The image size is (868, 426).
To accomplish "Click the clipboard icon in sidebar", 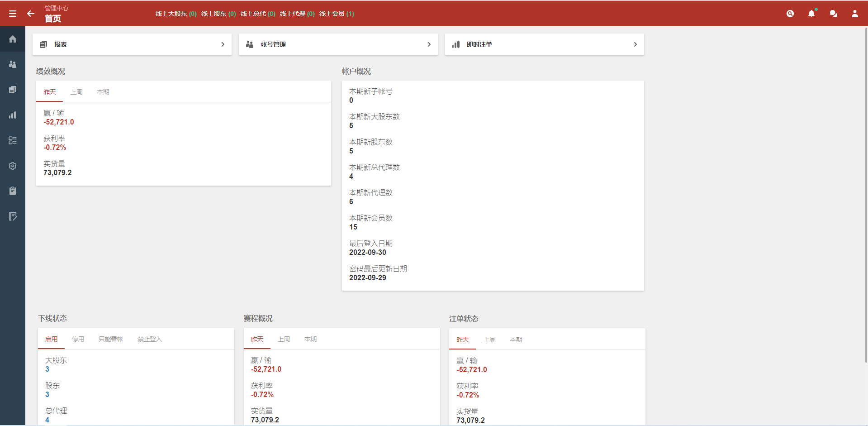I will click(x=12, y=191).
